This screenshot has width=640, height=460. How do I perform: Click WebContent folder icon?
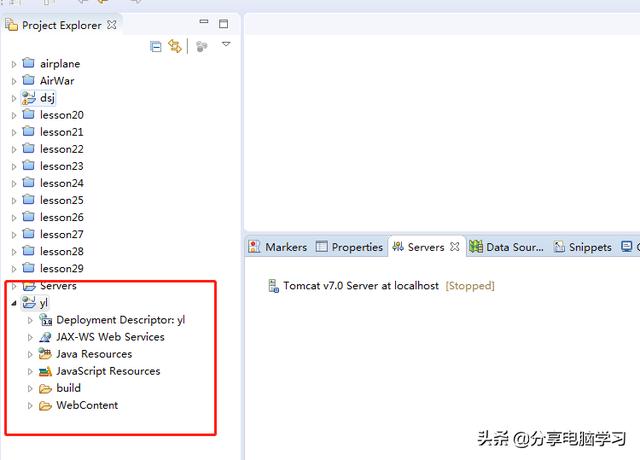pyautogui.click(x=45, y=406)
